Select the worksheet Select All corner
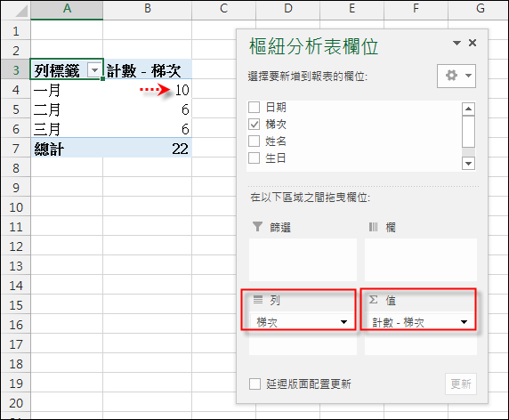 click(16, 10)
